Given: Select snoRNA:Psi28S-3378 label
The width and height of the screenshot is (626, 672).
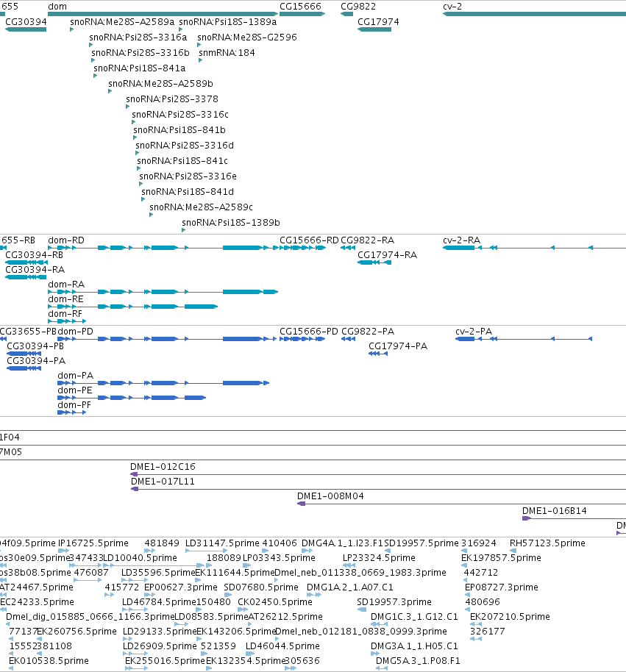Looking at the screenshot, I should 172,99.
